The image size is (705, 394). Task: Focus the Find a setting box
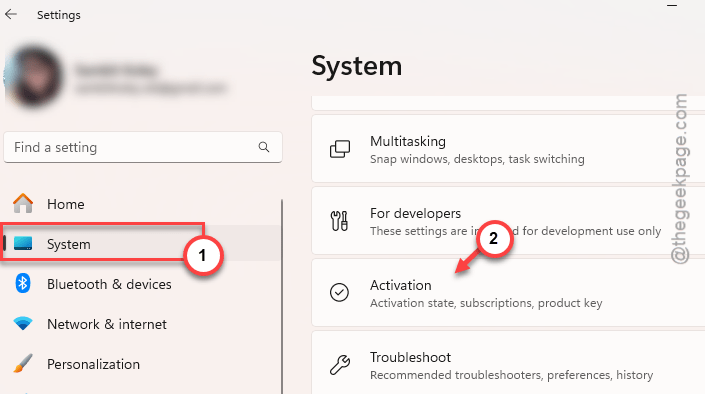point(143,147)
